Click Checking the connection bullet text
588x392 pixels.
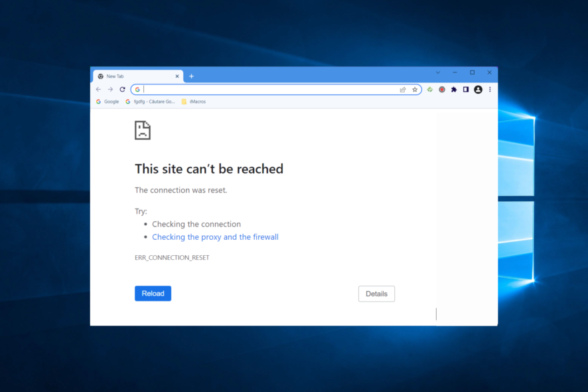tap(196, 224)
